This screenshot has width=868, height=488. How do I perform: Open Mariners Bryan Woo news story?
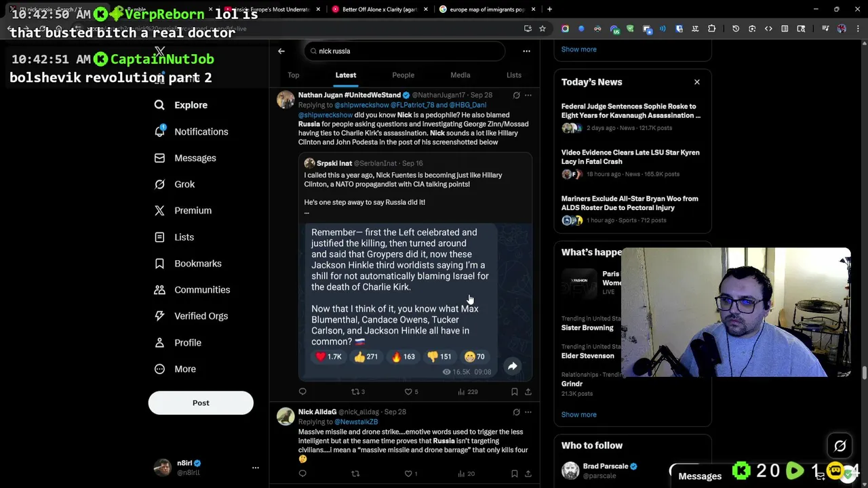pyautogui.click(x=632, y=209)
